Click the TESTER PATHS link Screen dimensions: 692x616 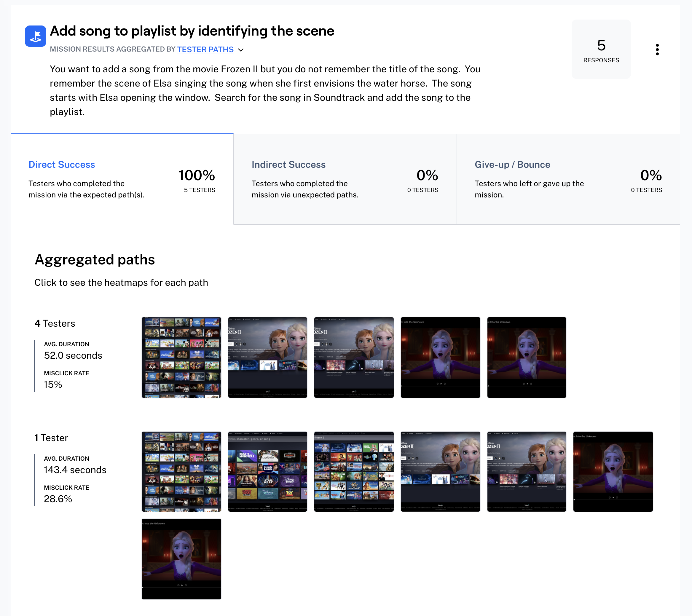point(205,50)
